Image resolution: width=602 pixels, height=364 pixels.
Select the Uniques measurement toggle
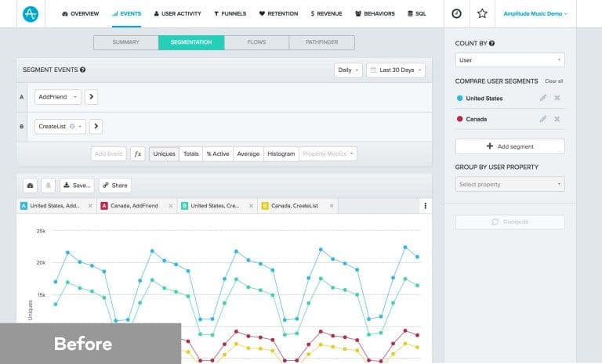(164, 154)
